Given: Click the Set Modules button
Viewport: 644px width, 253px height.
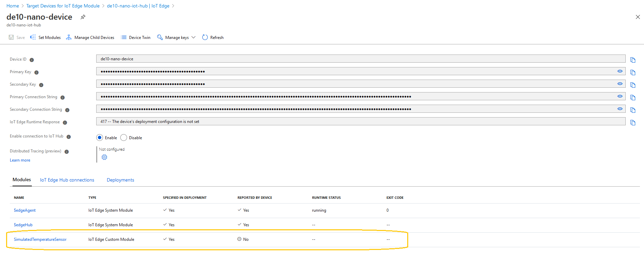Looking at the screenshot, I should (45, 38).
